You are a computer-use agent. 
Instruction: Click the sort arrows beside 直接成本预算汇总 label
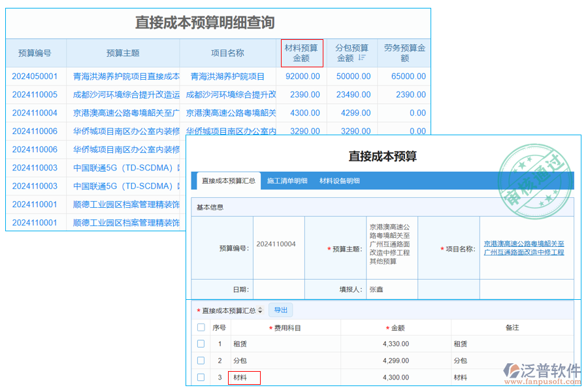pyautogui.click(x=261, y=308)
